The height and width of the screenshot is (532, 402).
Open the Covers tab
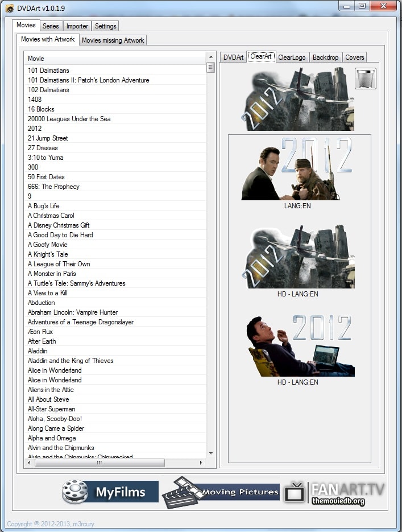click(x=355, y=57)
